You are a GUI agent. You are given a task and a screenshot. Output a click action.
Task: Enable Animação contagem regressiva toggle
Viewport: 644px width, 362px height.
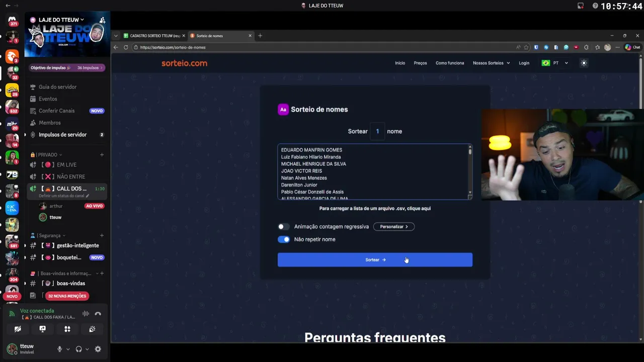[x=284, y=227]
